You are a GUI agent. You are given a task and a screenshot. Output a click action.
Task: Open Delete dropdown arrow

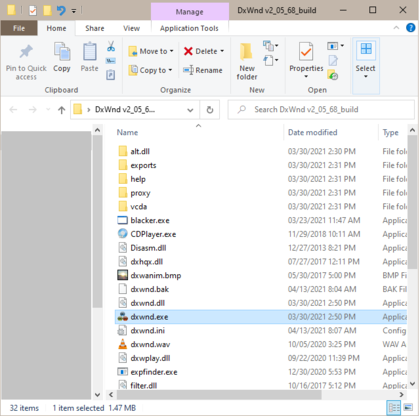[222, 51]
